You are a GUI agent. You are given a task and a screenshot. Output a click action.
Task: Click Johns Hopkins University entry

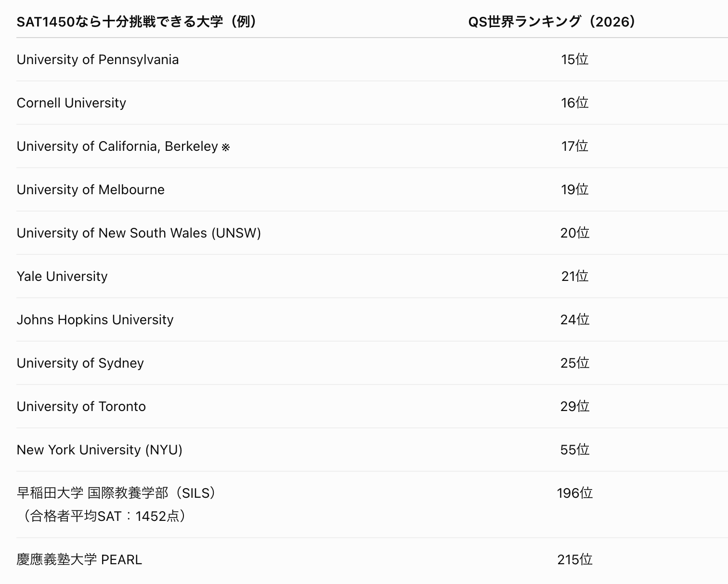(x=95, y=319)
